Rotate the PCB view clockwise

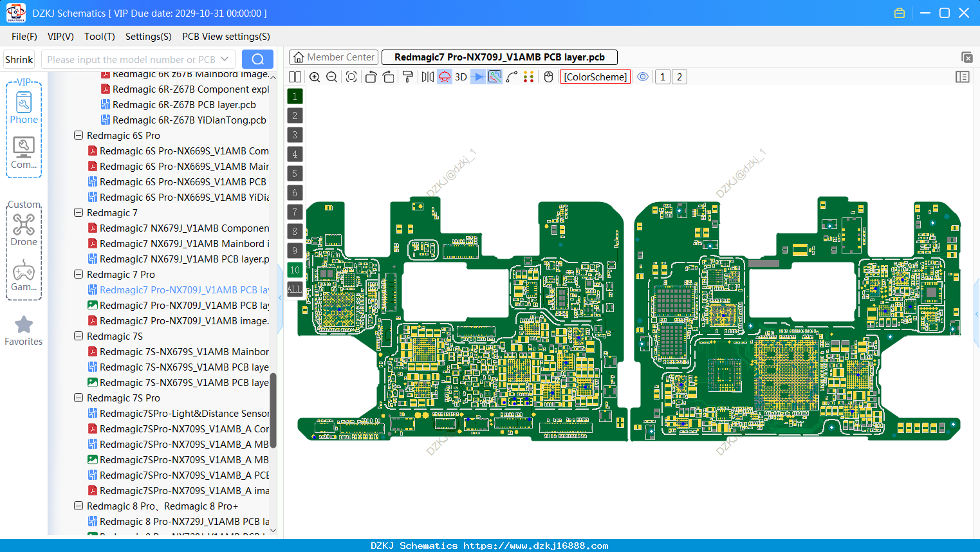[x=389, y=77]
